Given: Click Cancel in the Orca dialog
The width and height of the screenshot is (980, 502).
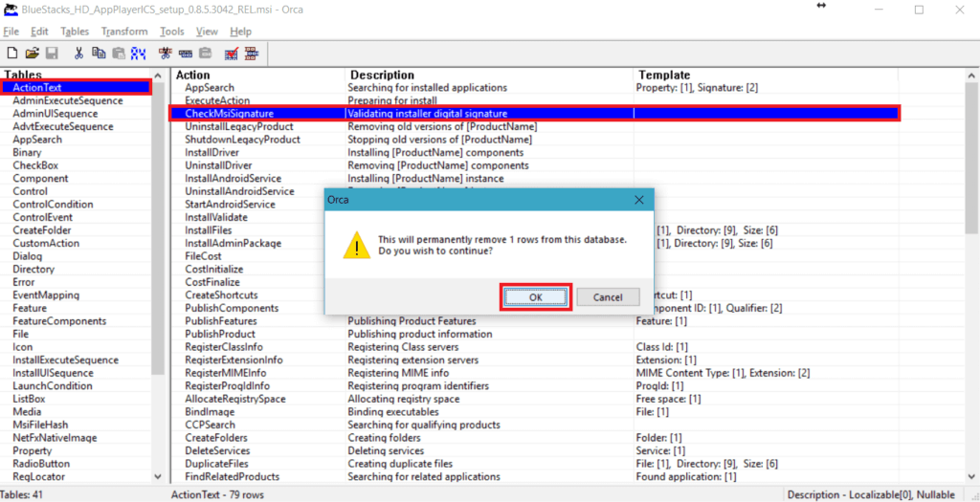Looking at the screenshot, I should pos(608,297).
